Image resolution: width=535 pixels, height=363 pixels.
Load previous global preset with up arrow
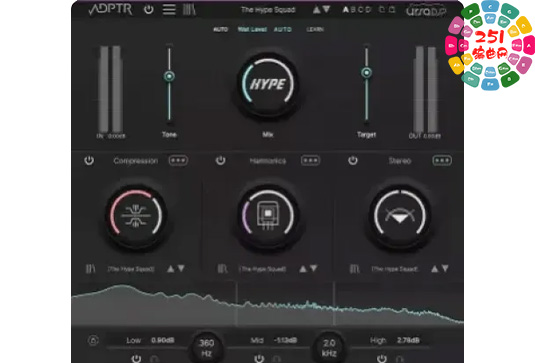tap(317, 10)
